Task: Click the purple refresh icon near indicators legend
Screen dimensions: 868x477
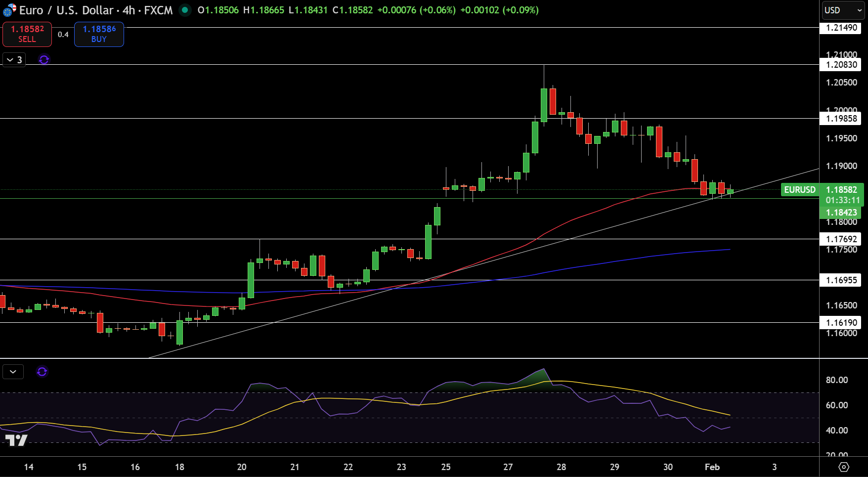Action: click(x=44, y=60)
